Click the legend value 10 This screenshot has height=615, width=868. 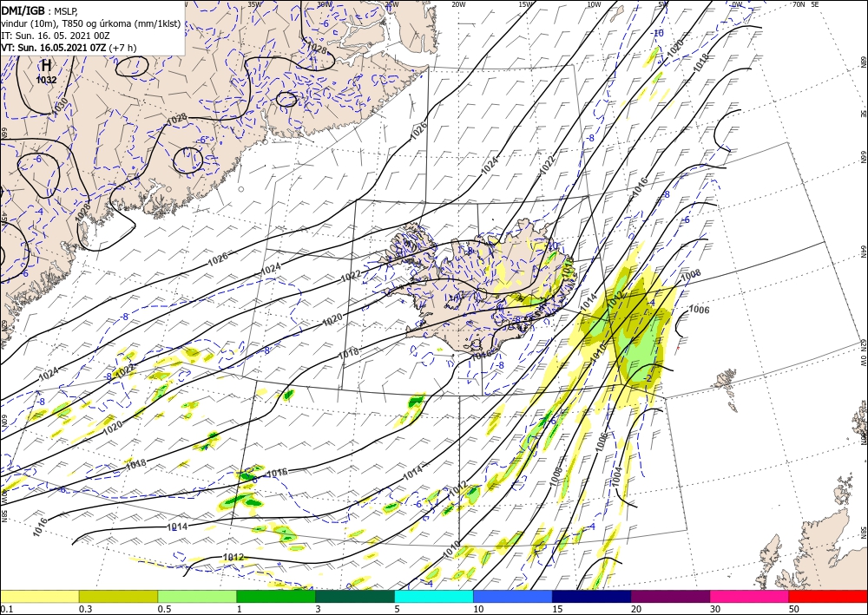pyautogui.click(x=478, y=609)
